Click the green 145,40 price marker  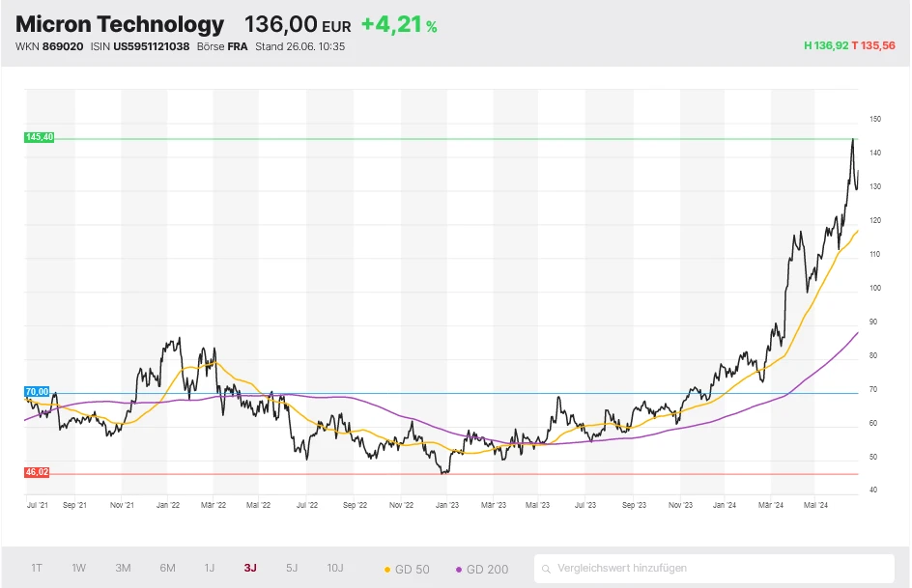pyautogui.click(x=38, y=137)
